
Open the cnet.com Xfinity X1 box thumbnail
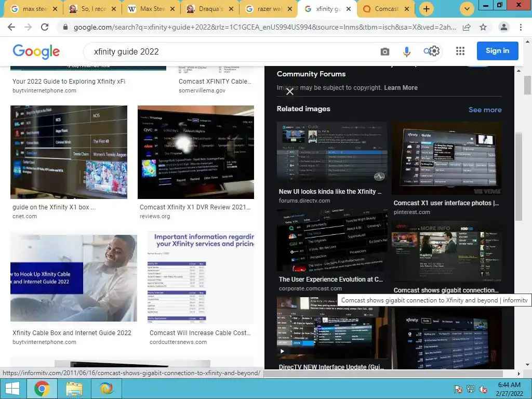pos(69,152)
